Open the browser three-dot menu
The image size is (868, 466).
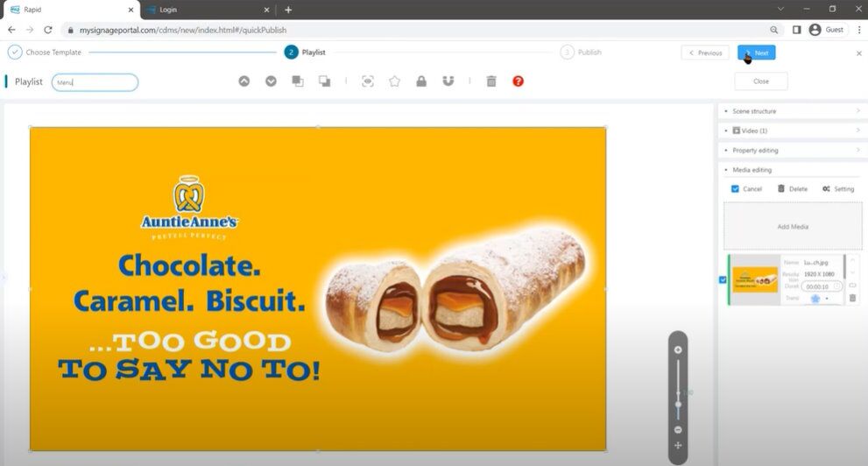tap(859, 30)
